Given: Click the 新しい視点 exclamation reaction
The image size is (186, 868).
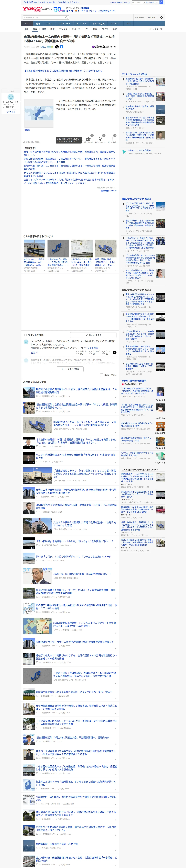Looking at the screenshot, I should tap(112, 139).
